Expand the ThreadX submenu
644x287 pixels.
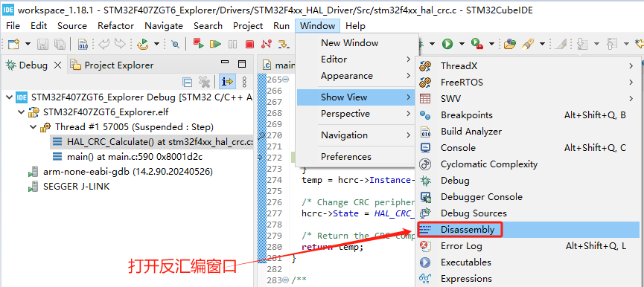click(528, 66)
